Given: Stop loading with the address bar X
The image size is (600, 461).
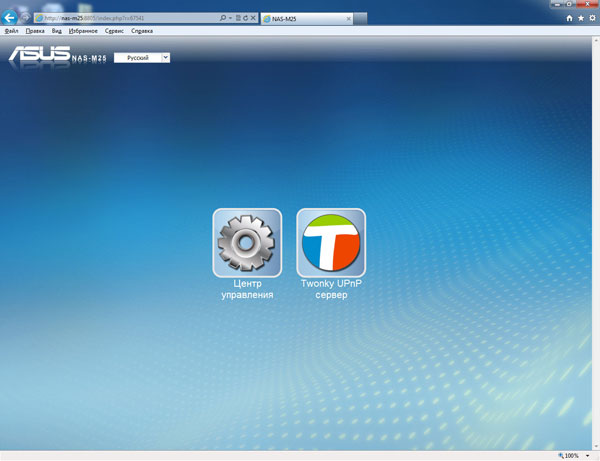Looking at the screenshot, I should click(x=253, y=18).
